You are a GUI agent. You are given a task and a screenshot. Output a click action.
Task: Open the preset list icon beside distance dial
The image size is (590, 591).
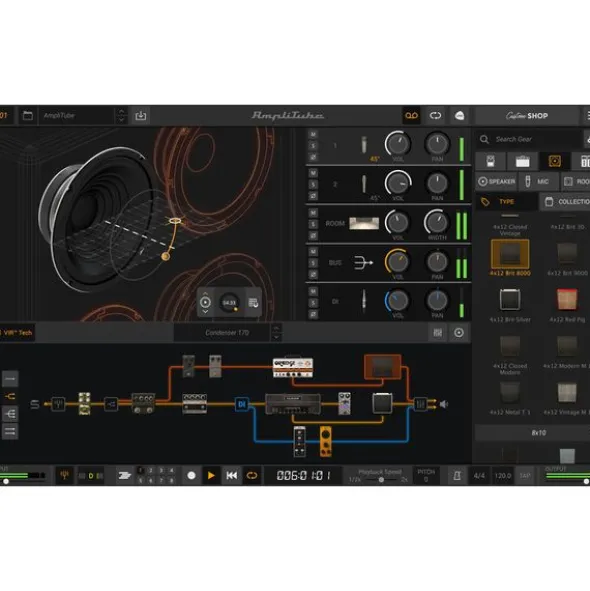click(253, 303)
